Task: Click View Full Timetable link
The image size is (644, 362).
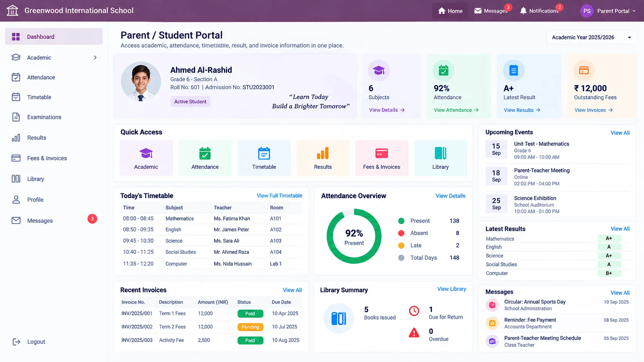Action: pyautogui.click(x=280, y=196)
